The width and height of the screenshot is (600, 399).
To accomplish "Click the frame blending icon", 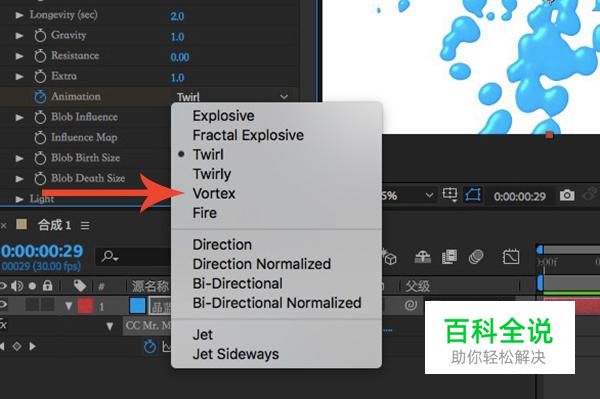I will point(449,257).
